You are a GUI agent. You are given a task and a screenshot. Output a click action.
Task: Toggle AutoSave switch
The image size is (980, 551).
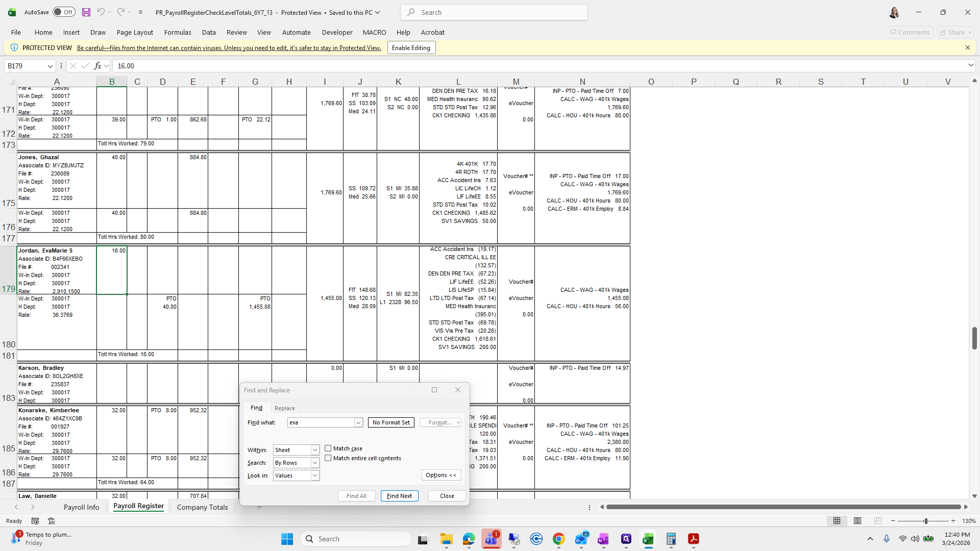coord(64,12)
